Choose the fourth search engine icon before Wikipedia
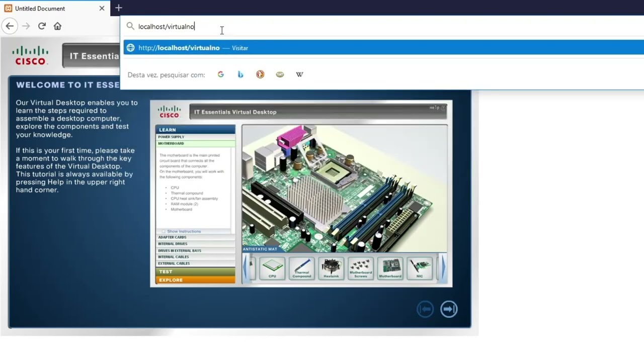This screenshot has width=644, height=362. [x=280, y=74]
